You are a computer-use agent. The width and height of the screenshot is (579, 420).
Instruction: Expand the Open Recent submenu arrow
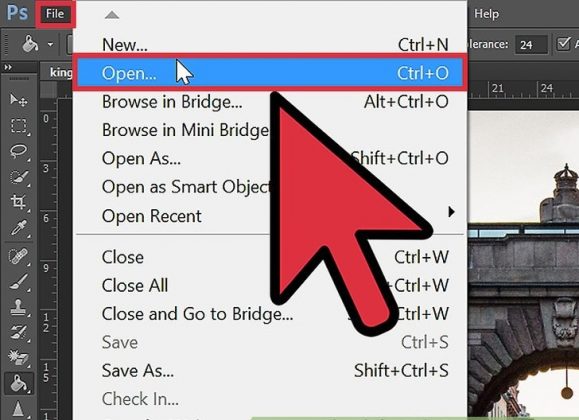coord(451,212)
